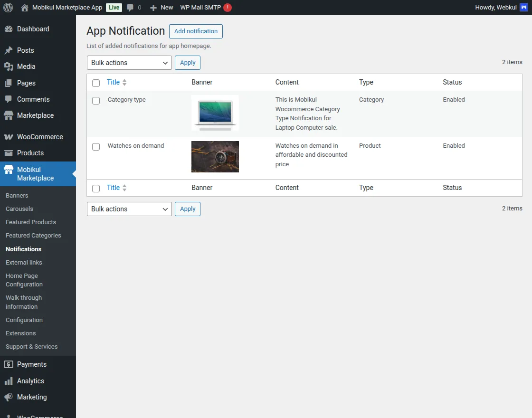This screenshot has height=418, width=532.
Task: Sort rows using the Title column arrows
Action: click(125, 82)
